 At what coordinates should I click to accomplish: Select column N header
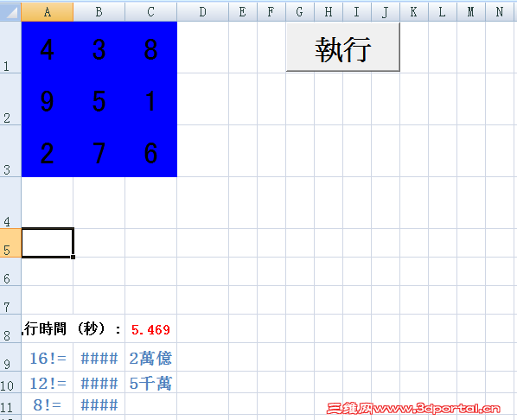pyautogui.click(x=500, y=12)
